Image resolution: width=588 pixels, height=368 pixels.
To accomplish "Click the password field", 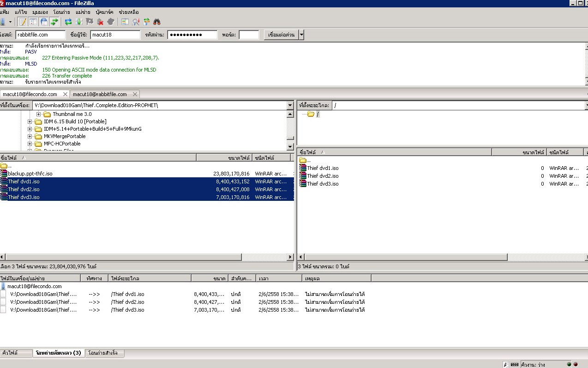I will 192,35.
